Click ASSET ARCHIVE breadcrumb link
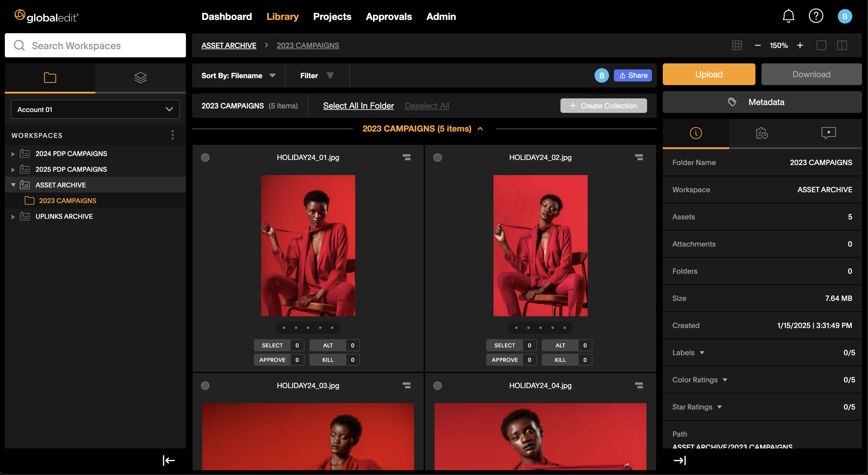The width and height of the screenshot is (868, 475). 229,46
